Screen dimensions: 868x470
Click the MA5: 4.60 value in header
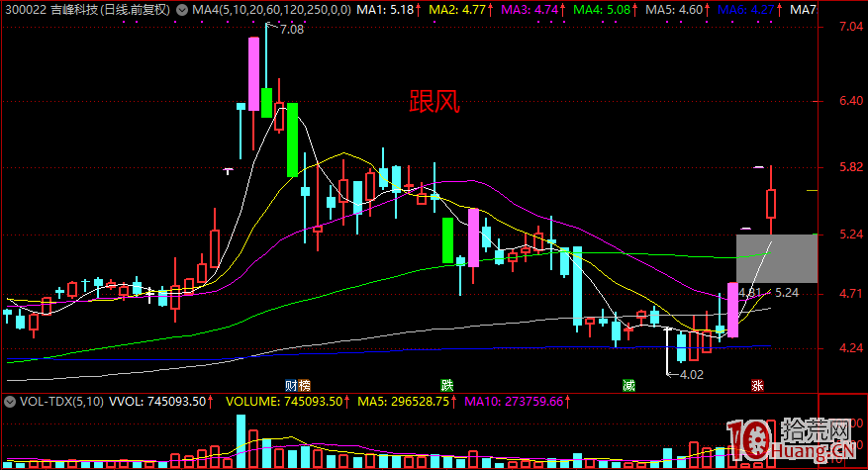(674, 10)
